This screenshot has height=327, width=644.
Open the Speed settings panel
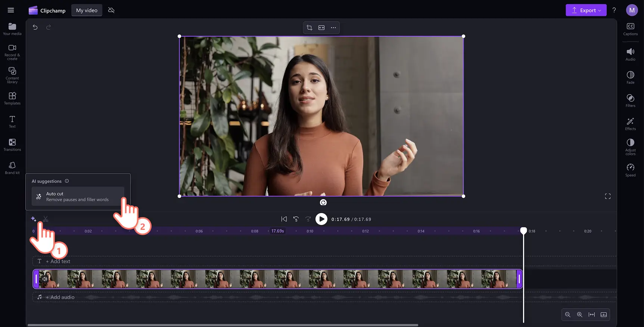(x=630, y=170)
